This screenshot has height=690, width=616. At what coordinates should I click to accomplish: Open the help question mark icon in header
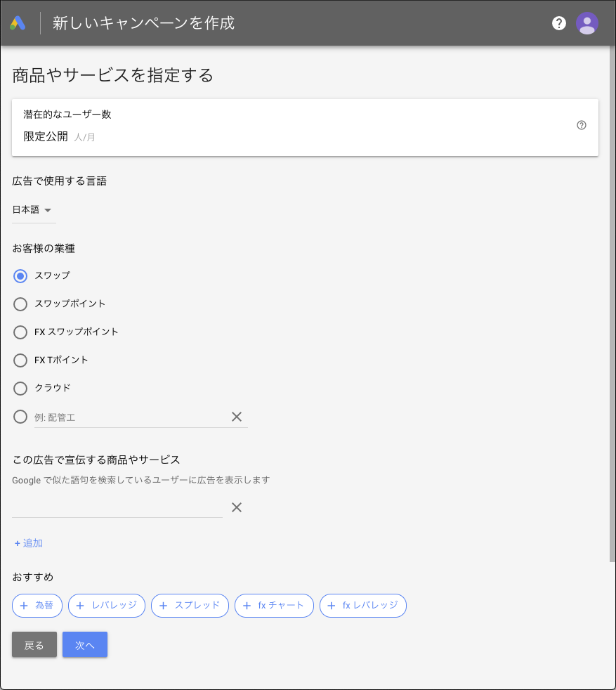(x=559, y=23)
